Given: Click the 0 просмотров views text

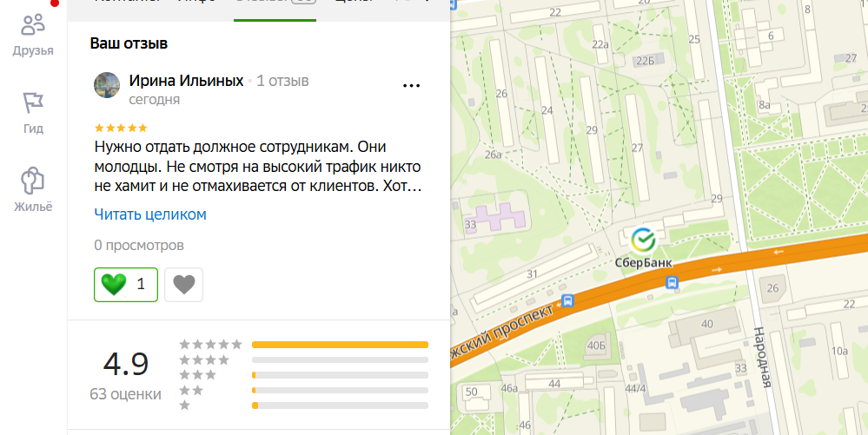Looking at the screenshot, I should pyautogui.click(x=139, y=245).
